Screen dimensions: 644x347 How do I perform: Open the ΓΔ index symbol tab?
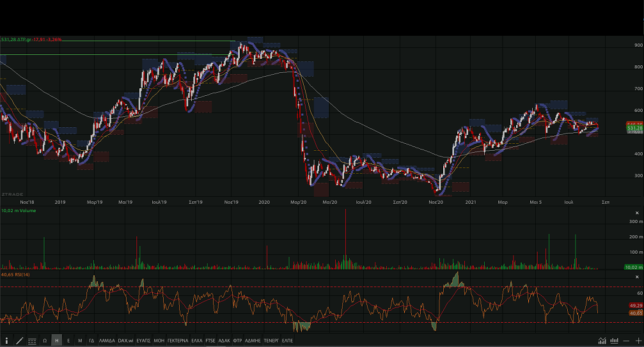click(x=91, y=341)
